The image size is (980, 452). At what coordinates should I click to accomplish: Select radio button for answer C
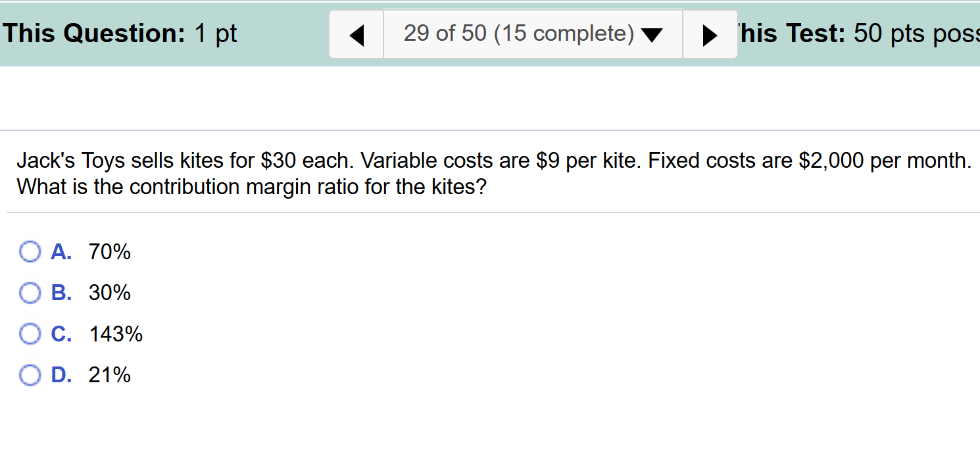(x=30, y=334)
